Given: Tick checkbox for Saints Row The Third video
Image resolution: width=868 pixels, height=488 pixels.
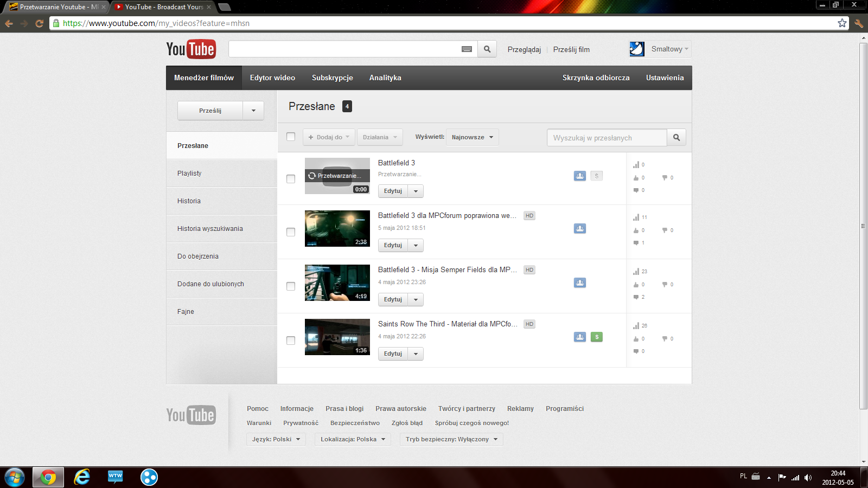Looking at the screenshot, I should click(x=291, y=341).
